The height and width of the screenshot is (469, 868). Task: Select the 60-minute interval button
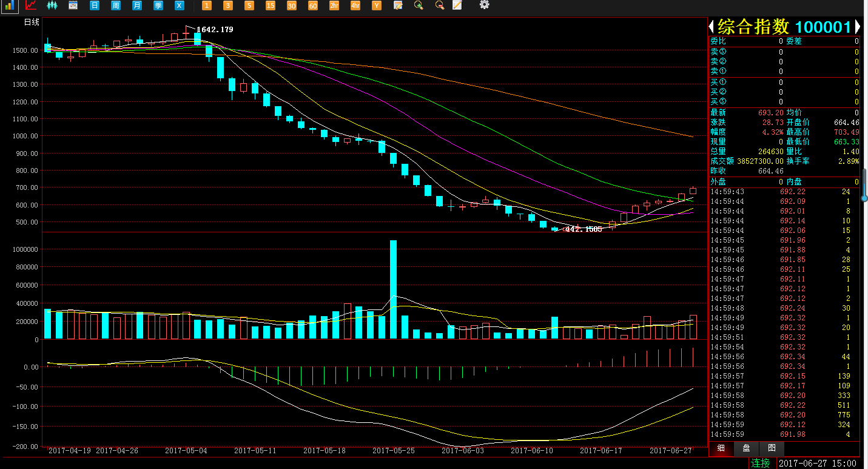(x=313, y=5)
